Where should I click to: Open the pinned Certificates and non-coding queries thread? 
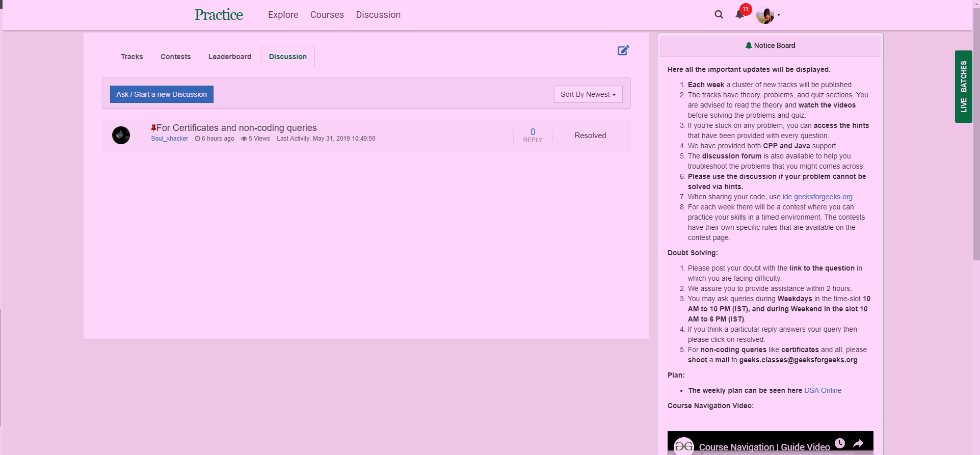pos(236,128)
